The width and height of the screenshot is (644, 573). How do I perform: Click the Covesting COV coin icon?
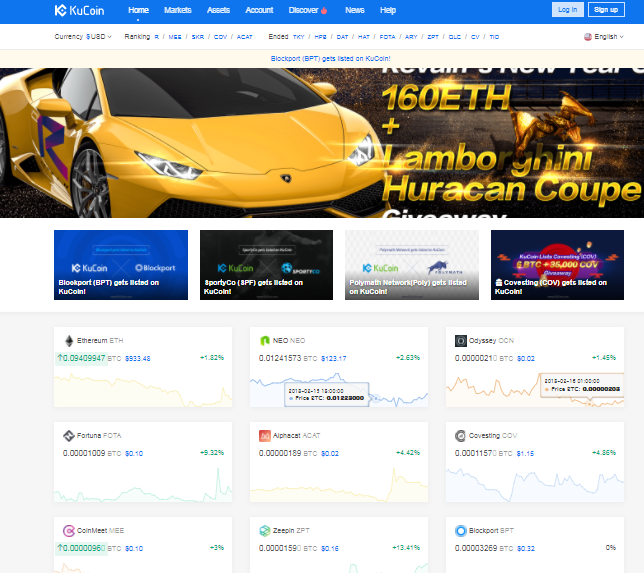pos(461,436)
